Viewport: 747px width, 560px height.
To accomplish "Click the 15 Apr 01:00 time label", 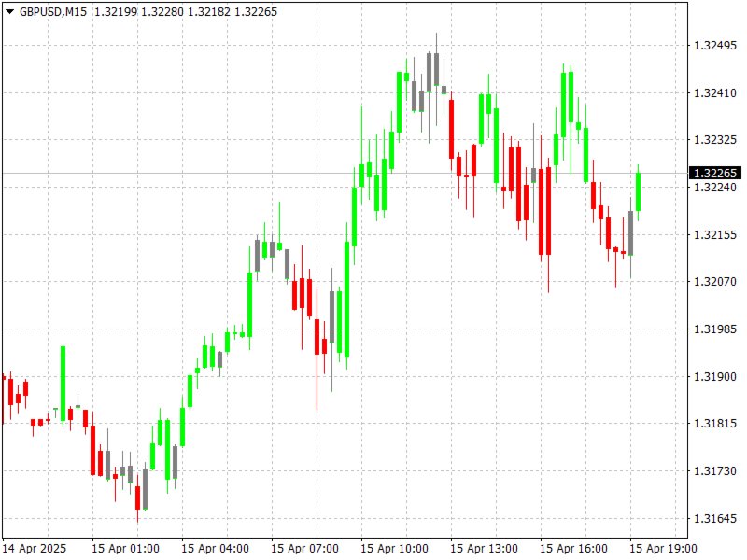I will pyautogui.click(x=125, y=549).
